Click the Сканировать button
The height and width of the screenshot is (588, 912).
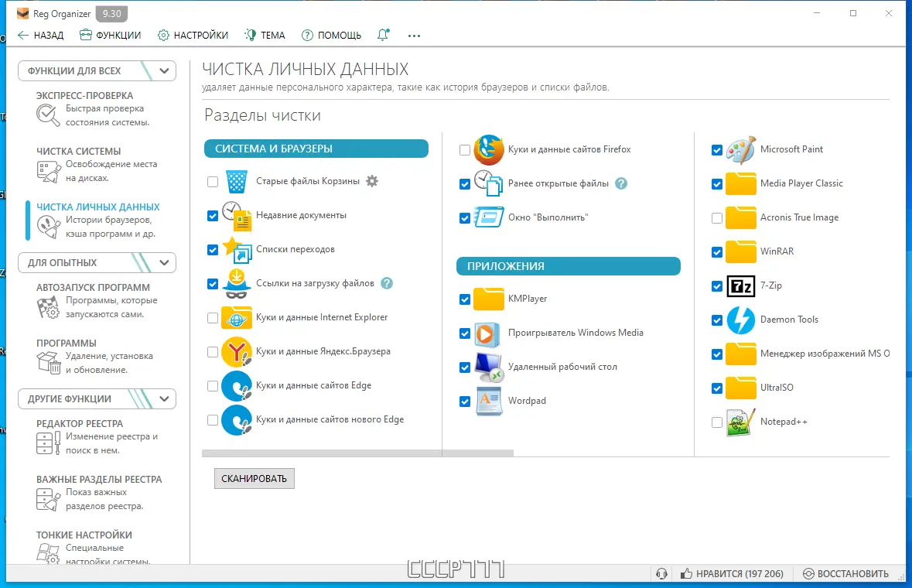pyautogui.click(x=254, y=479)
